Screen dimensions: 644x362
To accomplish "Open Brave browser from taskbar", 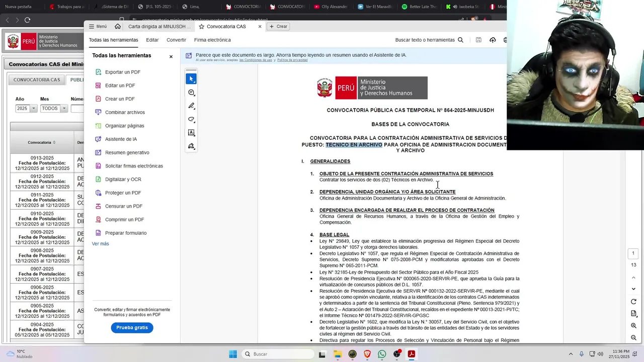I will pyautogui.click(x=367, y=354).
